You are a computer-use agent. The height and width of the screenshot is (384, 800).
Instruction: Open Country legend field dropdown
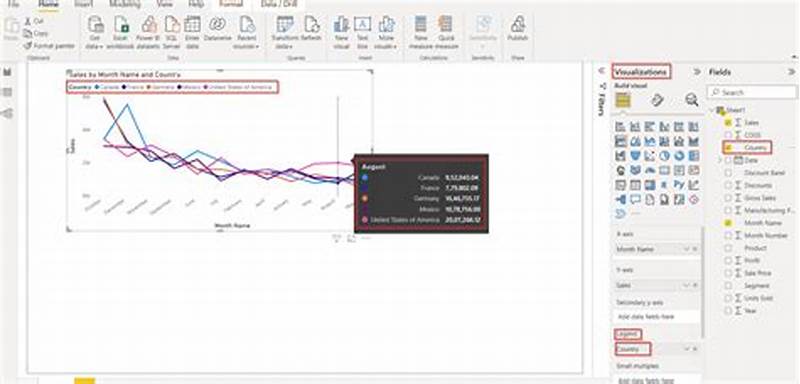(687, 349)
